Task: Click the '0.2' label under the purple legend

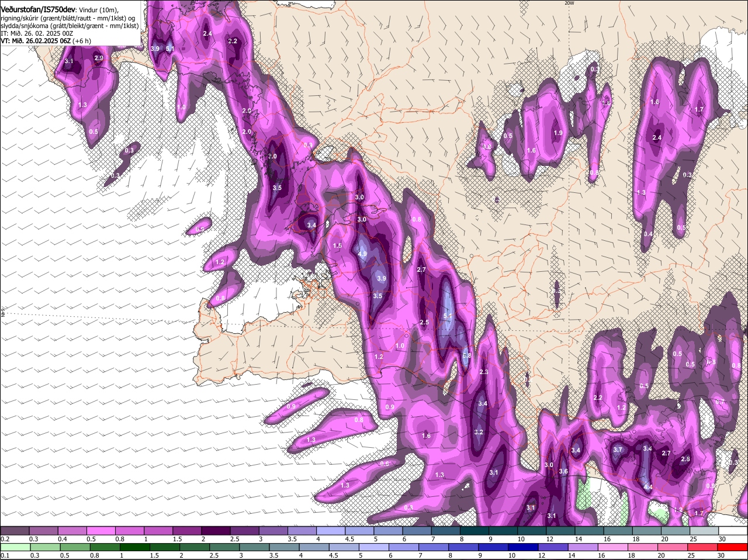Action: [5, 538]
